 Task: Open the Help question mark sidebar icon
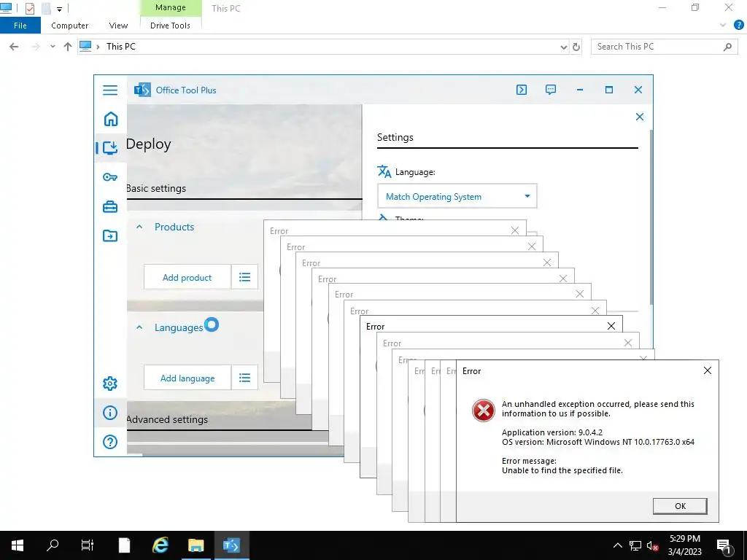click(x=110, y=442)
